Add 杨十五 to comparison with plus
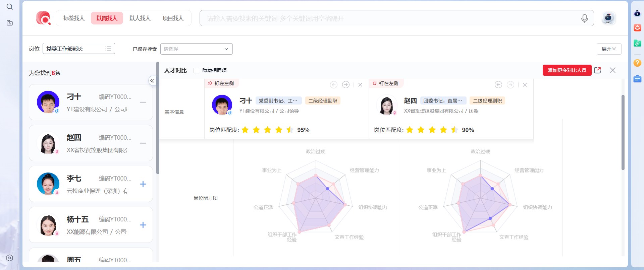 (x=143, y=225)
